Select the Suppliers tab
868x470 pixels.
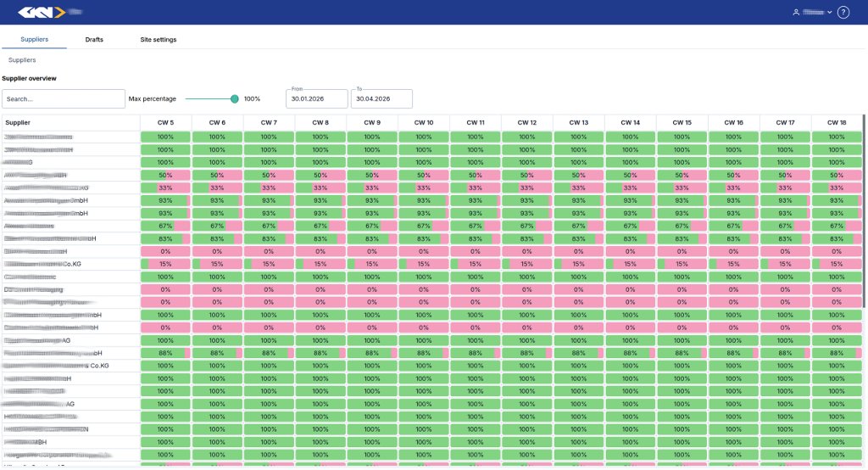point(34,39)
